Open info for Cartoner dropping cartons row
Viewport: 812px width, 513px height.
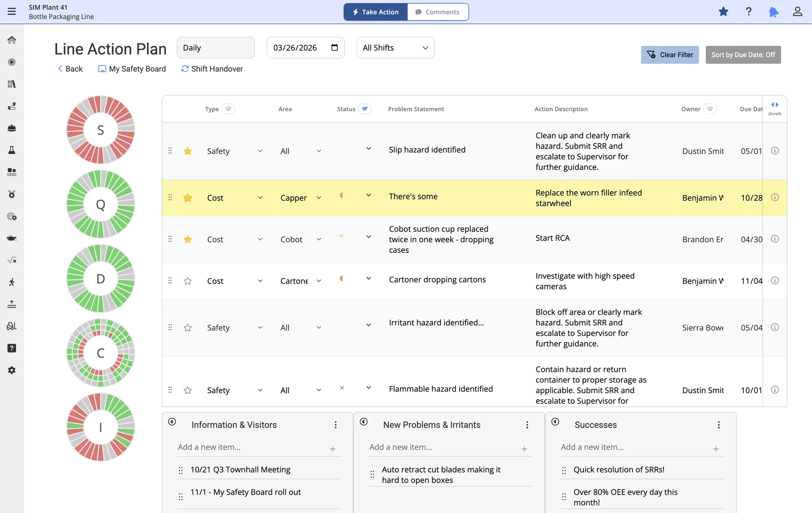point(775,280)
